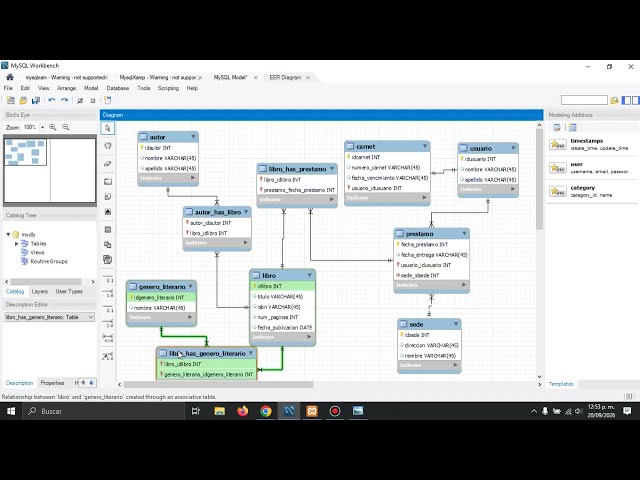Save the model to file
Screen dimensions: 640x480
(36, 100)
